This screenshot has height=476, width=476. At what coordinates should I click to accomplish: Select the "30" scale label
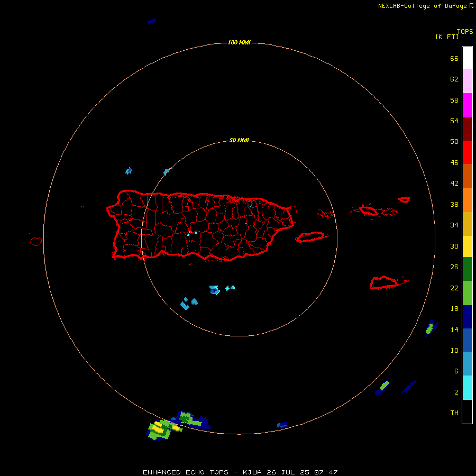454,246
